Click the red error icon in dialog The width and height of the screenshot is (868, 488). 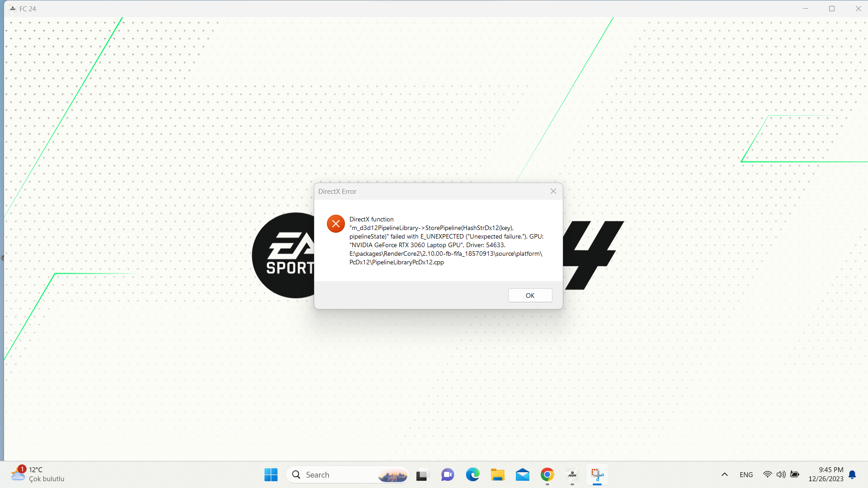[x=335, y=224]
